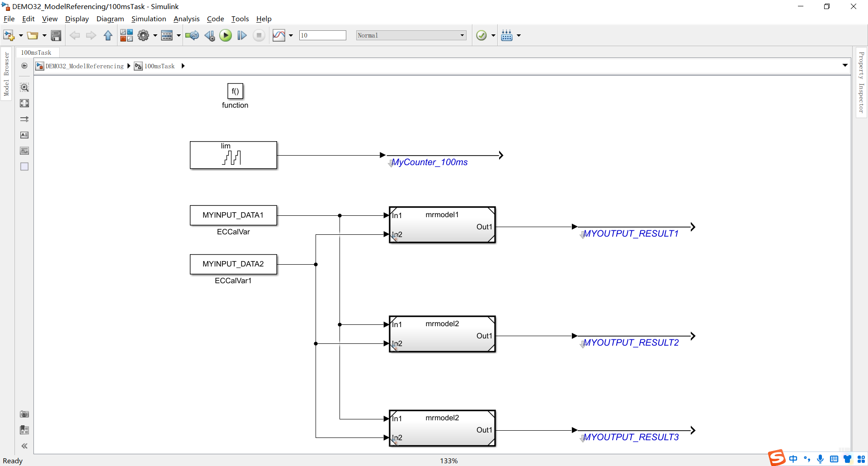Click the Model Advisor checkmark icon
The width and height of the screenshot is (868, 466).
pos(481,35)
